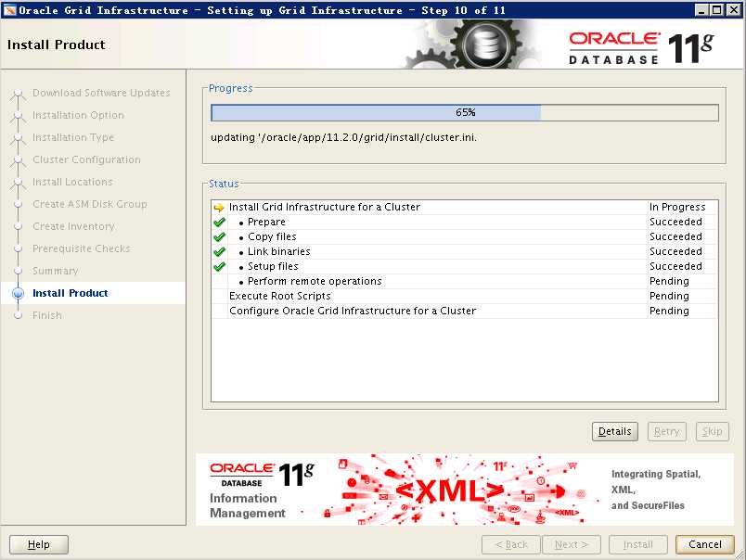The height and width of the screenshot is (560, 746).
Task: Click the yellow in-progress arrow icon
Action: [x=219, y=208]
